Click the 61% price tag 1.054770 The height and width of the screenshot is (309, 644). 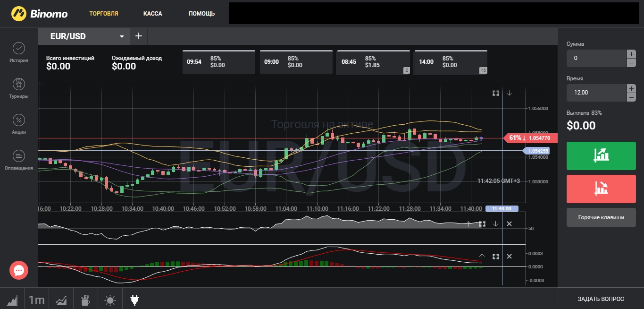531,138
